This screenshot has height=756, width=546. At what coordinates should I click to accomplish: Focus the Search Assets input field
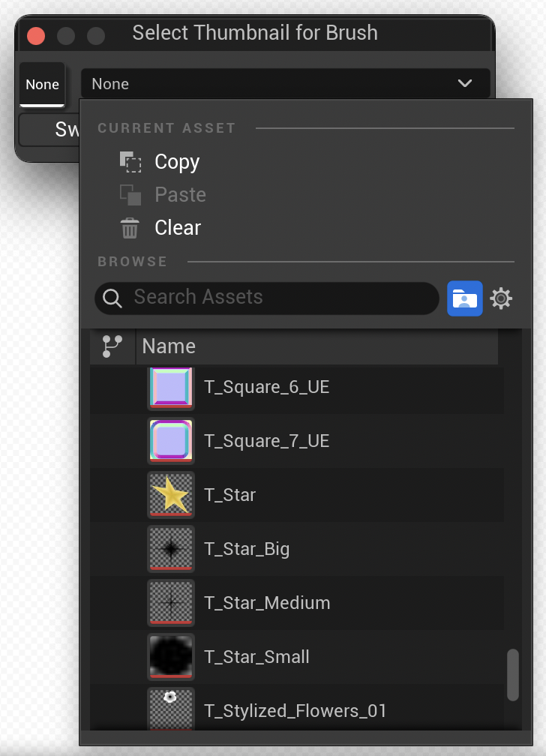pos(281,298)
